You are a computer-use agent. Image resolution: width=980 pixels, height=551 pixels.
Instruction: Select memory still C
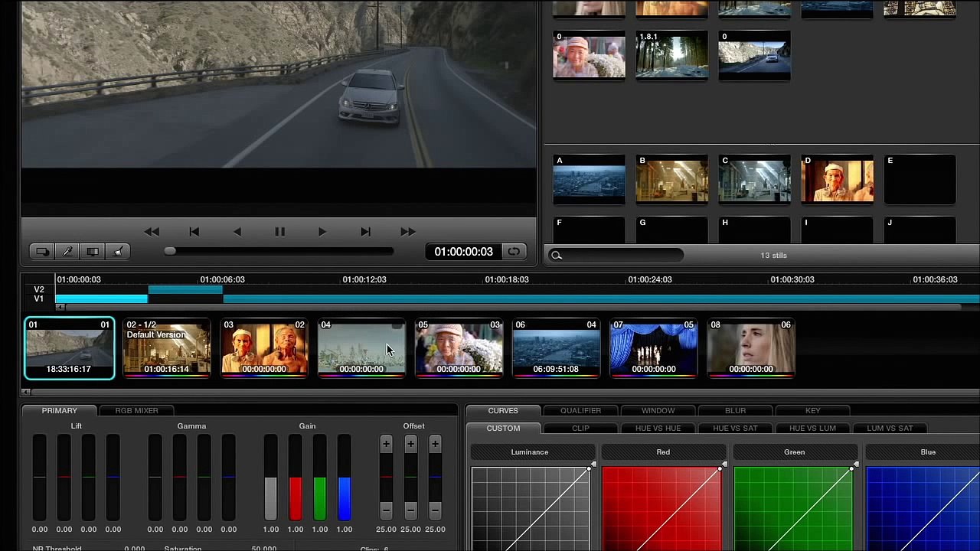click(x=754, y=180)
